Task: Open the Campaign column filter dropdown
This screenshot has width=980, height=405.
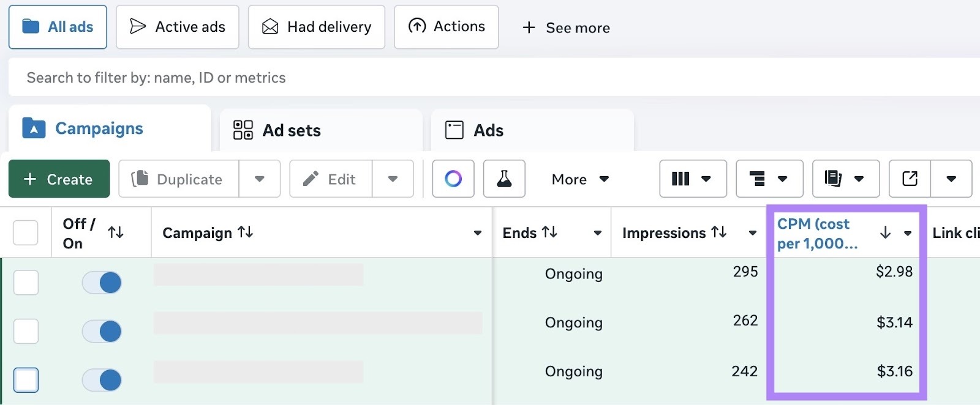Action: [477, 232]
